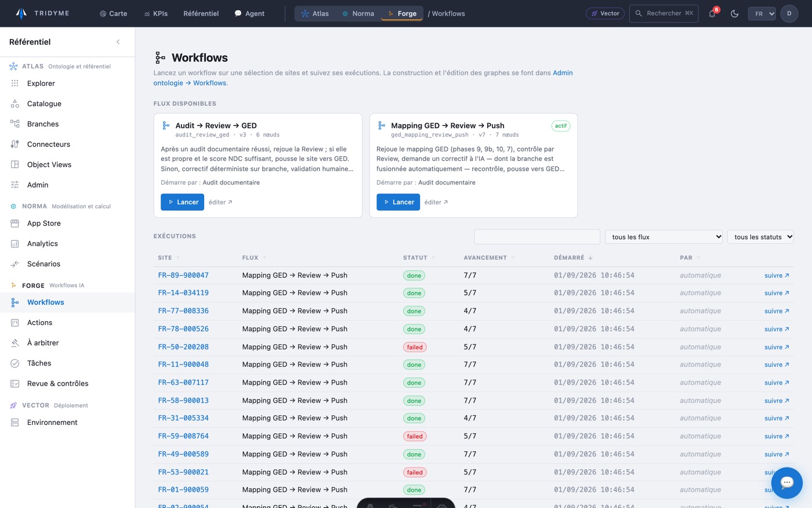Click suivre for FR-89-900047
Viewport: 812px width, 508px height.
(x=777, y=276)
